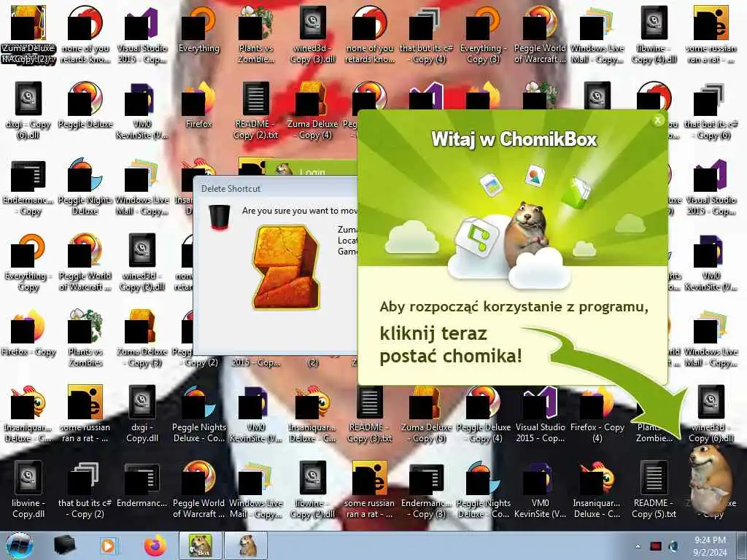Image resolution: width=747 pixels, height=560 pixels.
Task: Select the Firefox desktop shortcut without Copy suffix
Action: pos(199,106)
